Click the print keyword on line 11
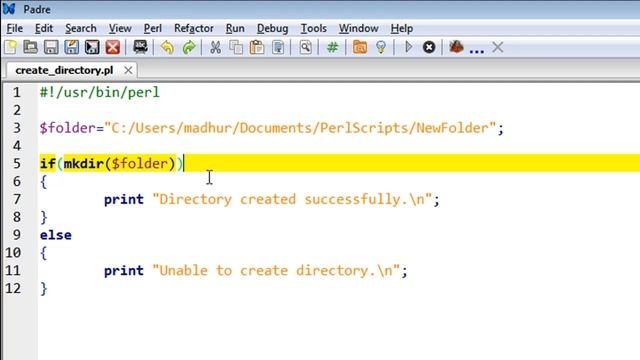 tap(124, 271)
